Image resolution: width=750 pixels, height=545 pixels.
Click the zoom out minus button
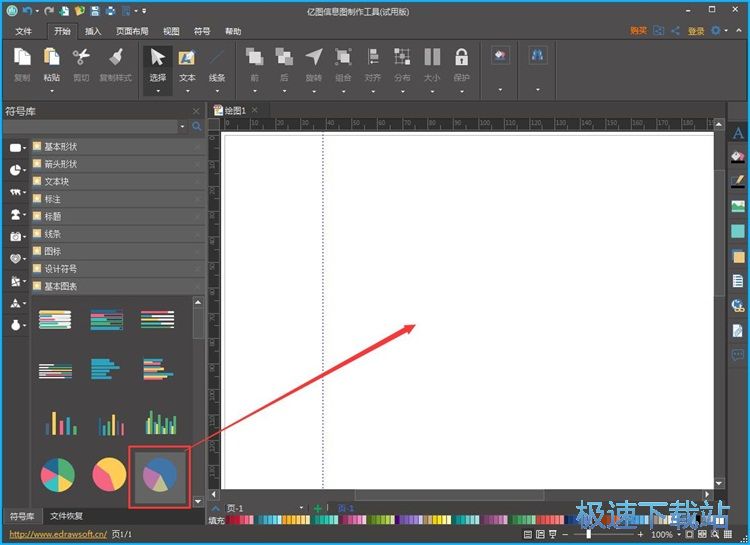[x=565, y=534]
